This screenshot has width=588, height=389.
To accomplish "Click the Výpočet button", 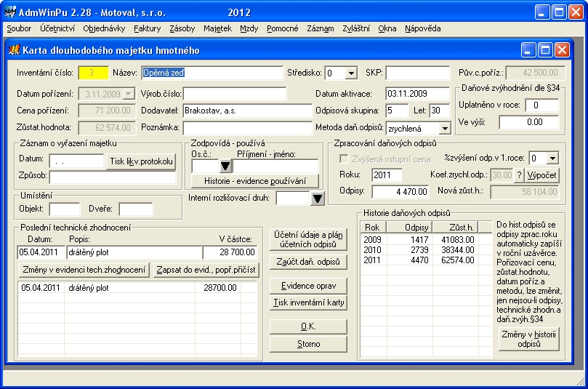I will [541, 175].
